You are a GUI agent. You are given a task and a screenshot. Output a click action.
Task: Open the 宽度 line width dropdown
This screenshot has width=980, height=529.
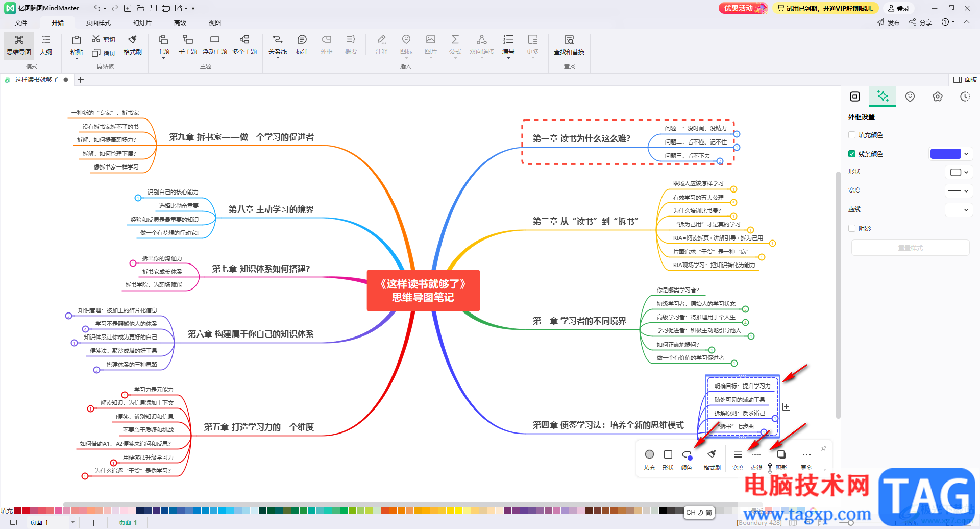click(959, 191)
